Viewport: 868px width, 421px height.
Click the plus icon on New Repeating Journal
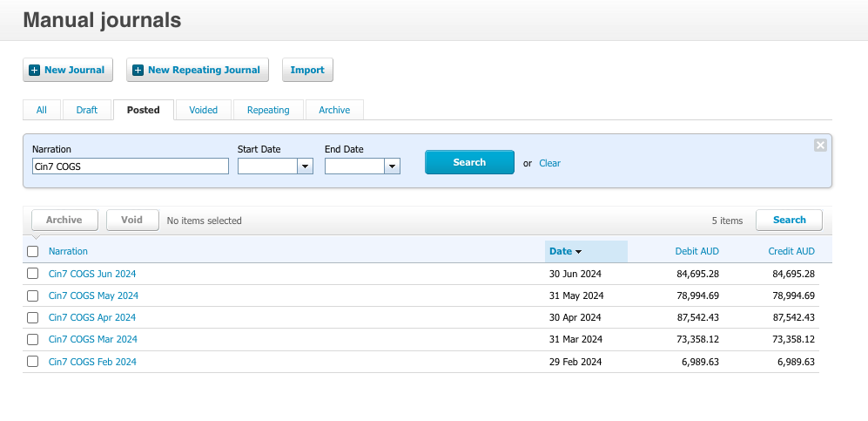pos(138,71)
